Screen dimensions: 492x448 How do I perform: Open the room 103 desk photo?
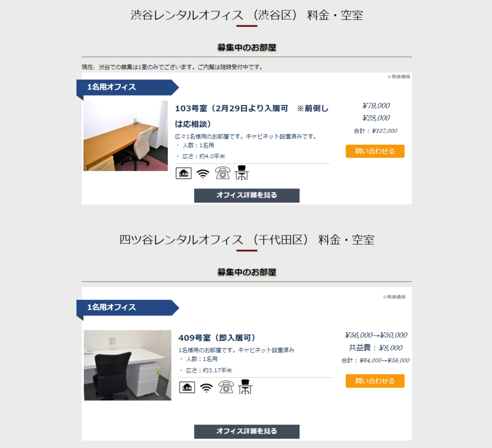click(x=125, y=136)
